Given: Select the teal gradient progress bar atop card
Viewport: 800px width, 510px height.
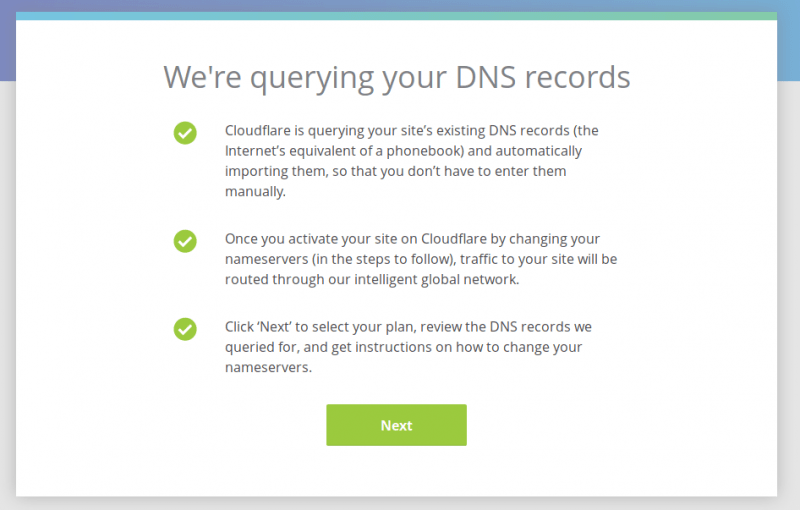Looking at the screenshot, I should coord(396,16).
